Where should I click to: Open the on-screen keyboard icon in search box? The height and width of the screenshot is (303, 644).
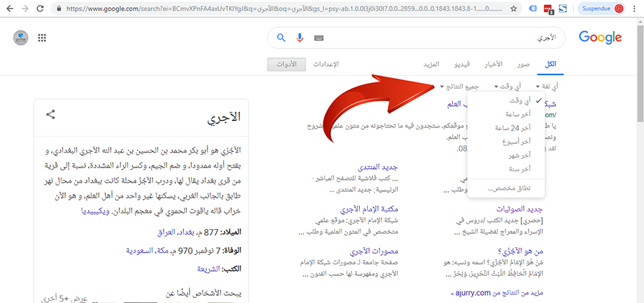click(x=318, y=38)
